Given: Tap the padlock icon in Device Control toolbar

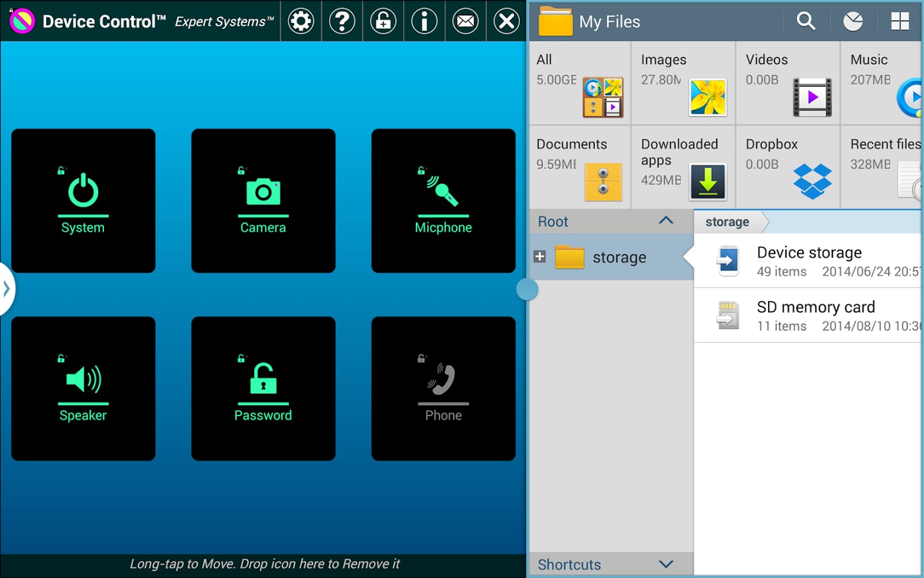Looking at the screenshot, I should pyautogui.click(x=383, y=21).
